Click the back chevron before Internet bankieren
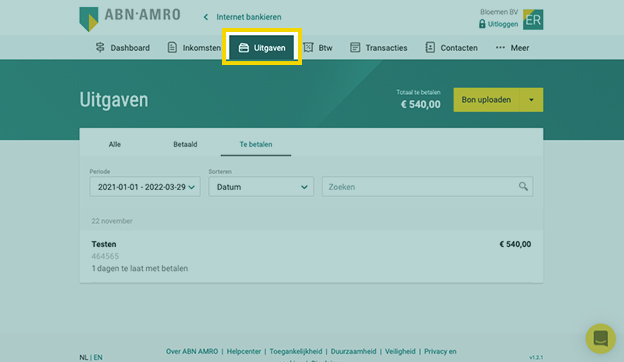The height and width of the screenshot is (362, 624). click(x=206, y=17)
